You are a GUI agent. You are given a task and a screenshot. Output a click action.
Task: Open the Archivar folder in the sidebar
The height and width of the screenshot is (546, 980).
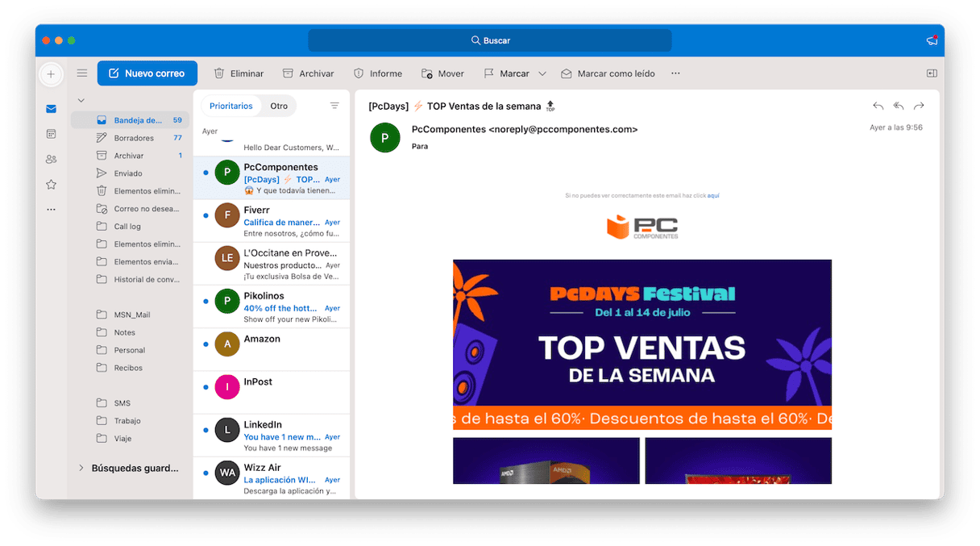pos(130,156)
